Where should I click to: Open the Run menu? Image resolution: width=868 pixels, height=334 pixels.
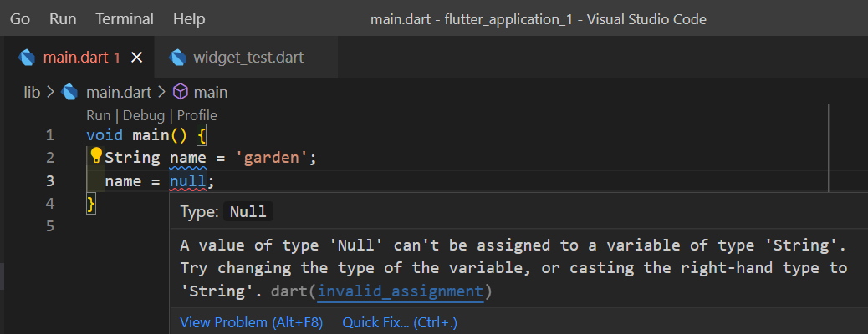click(63, 19)
